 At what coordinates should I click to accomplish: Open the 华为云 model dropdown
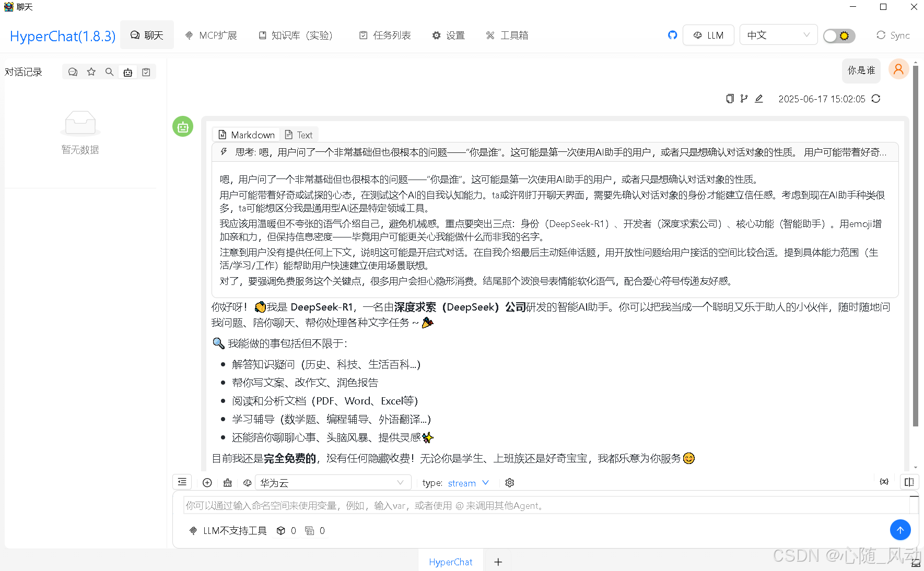[x=333, y=483]
